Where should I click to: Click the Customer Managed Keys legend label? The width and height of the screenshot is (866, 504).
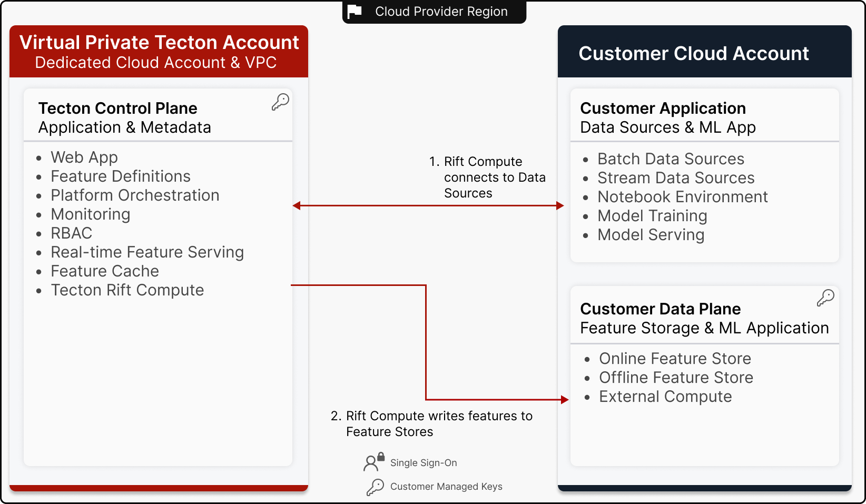(x=446, y=487)
